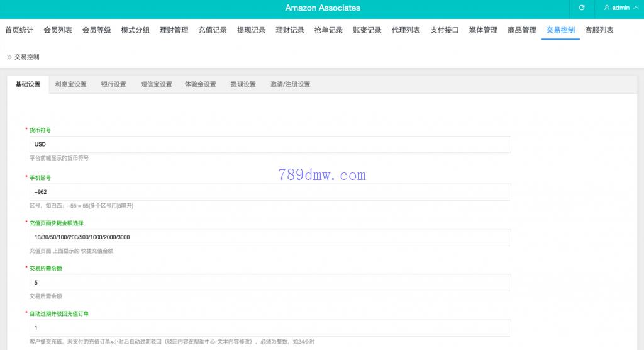Select the 提现记录 menu item
Viewport: 644px width, 350px height.
(x=251, y=30)
